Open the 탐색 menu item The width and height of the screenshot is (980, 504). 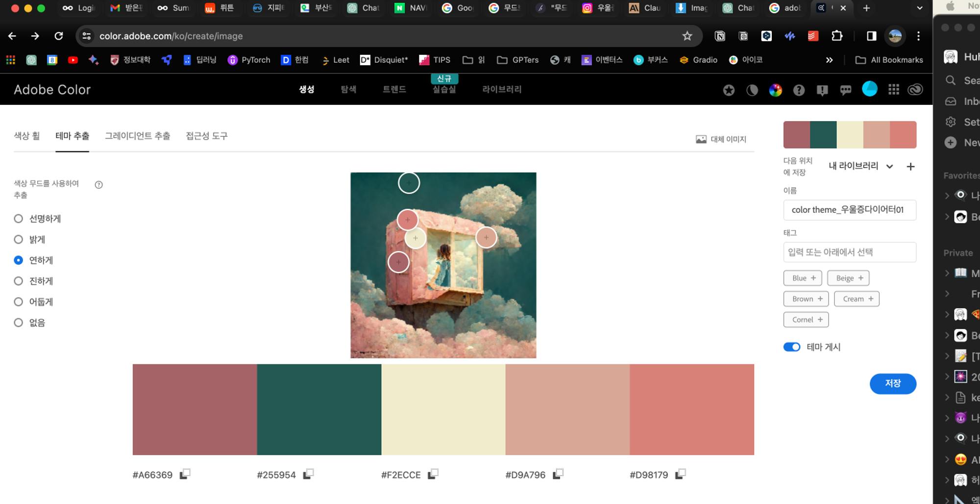click(x=348, y=89)
